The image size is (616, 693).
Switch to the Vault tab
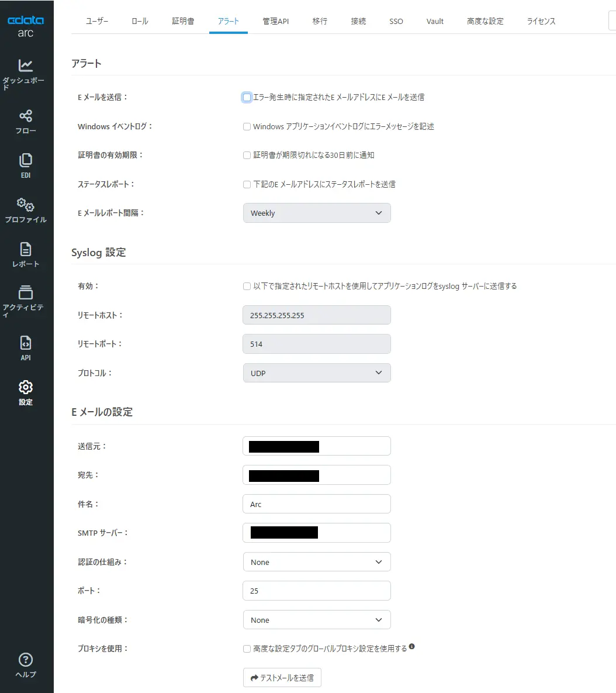435,21
